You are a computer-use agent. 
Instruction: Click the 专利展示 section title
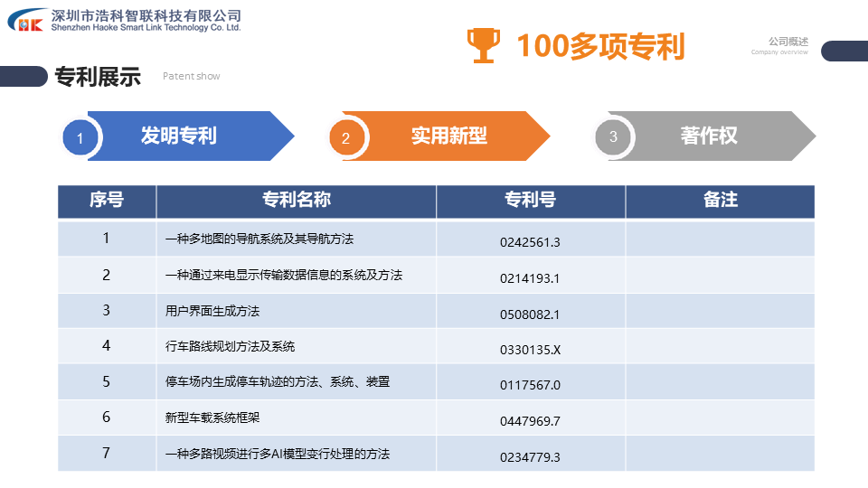(98, 77)
